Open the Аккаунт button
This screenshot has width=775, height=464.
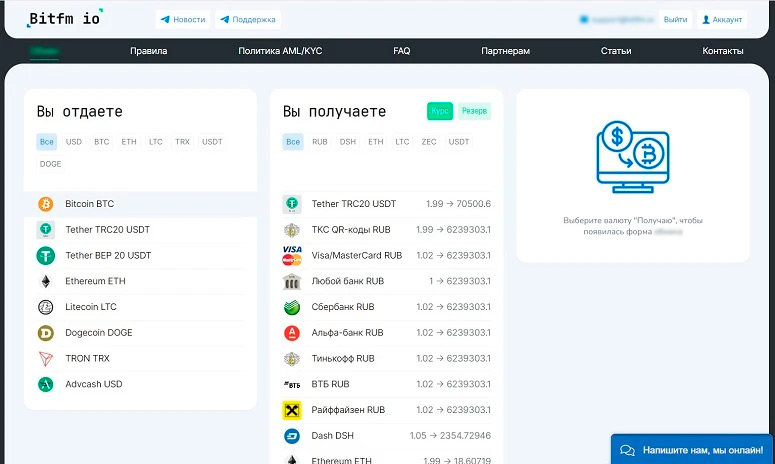tap(722, 19)
